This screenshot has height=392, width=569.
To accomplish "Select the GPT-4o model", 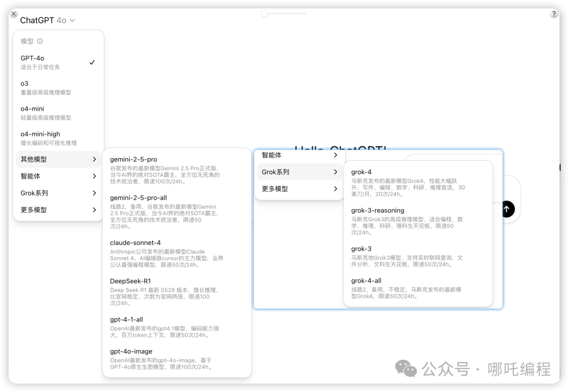I will (x=58, y=62).
